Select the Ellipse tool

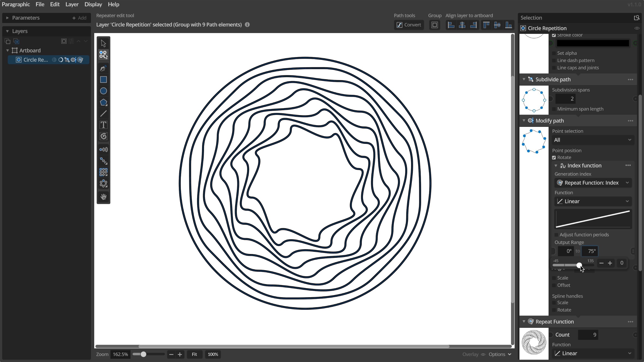103,91
